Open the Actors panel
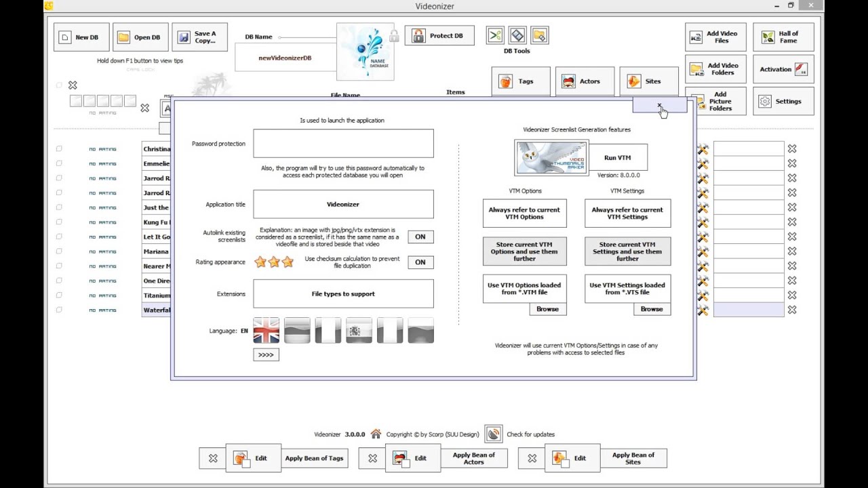The height and width of the screenshot is (488, 868). coord(585,81)
